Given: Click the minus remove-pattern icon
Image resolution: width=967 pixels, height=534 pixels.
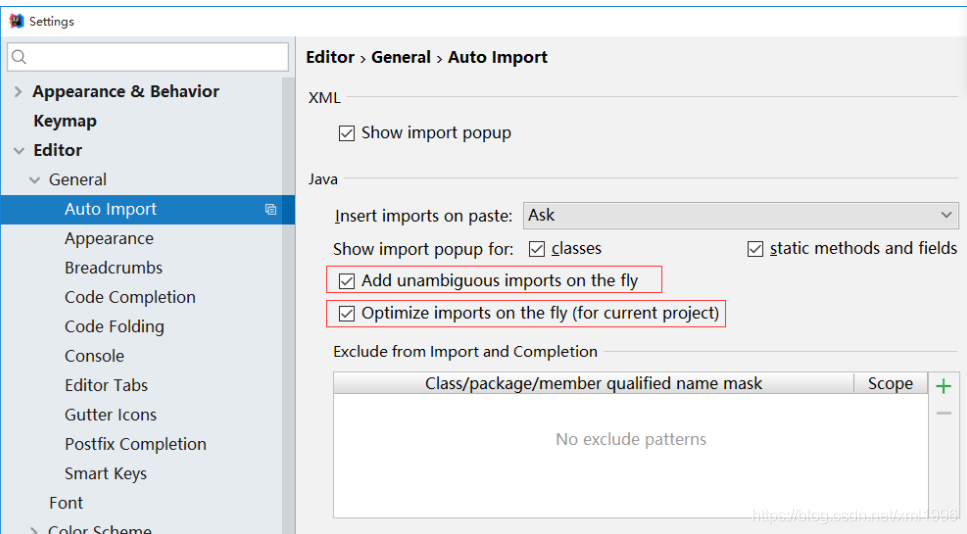Looking at the screenshot, I should (944, 413).
